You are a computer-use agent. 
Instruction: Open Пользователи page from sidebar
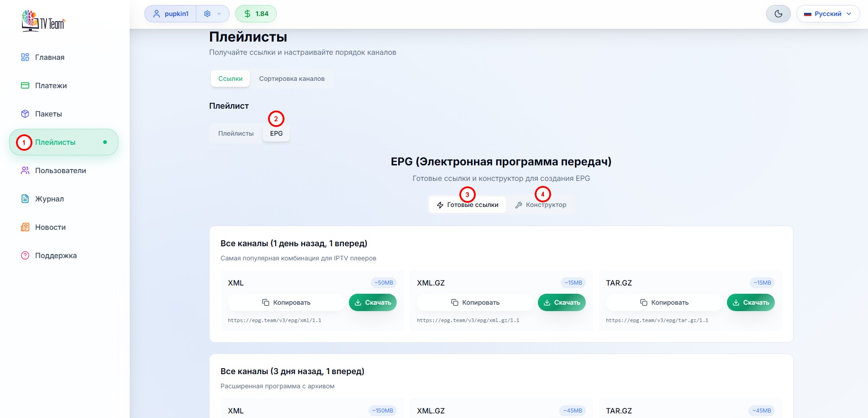[x=60, y=171]
